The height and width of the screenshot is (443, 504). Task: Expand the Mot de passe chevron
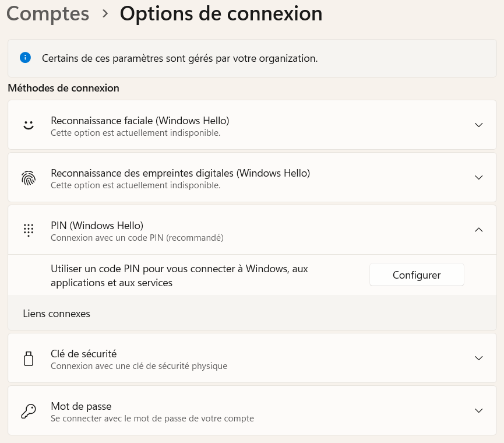(x=478, y=410)
